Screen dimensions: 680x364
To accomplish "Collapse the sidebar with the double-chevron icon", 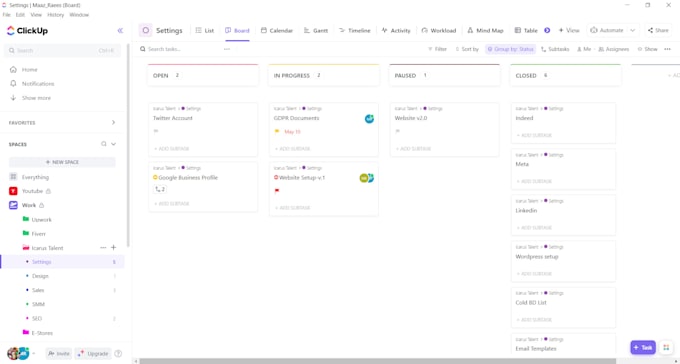I will 120,30.
